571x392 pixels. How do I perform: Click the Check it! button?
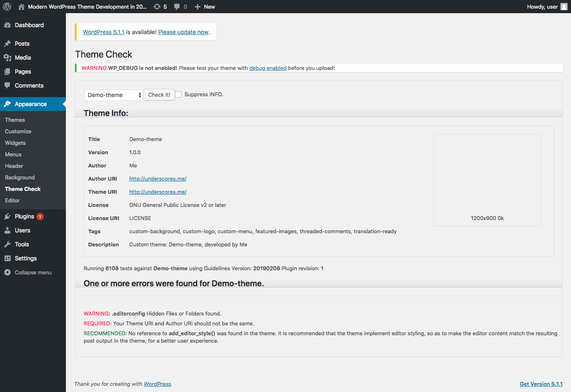(159, 95)
